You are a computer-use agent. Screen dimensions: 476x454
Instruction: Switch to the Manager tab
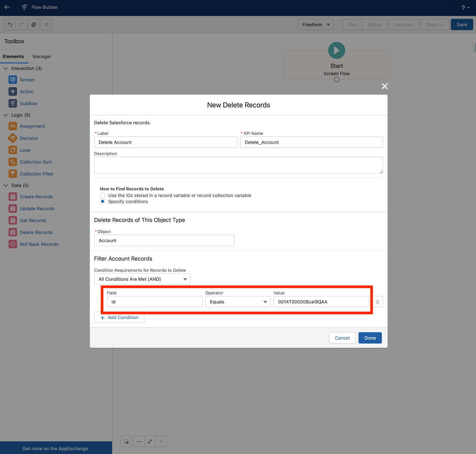click(42, 56)
